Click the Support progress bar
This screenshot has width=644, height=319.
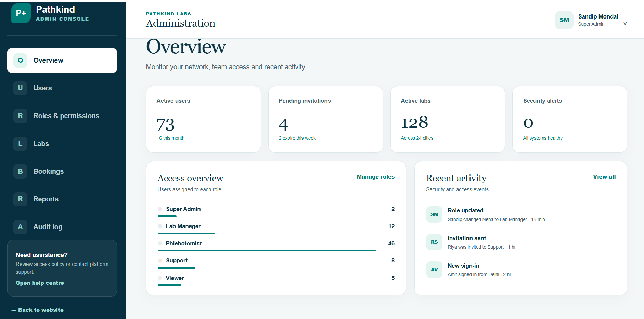177,268
